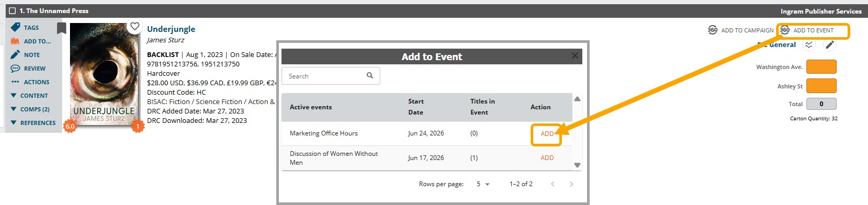
Task: Expand the Content section
Action: click(x=29, y=96)
